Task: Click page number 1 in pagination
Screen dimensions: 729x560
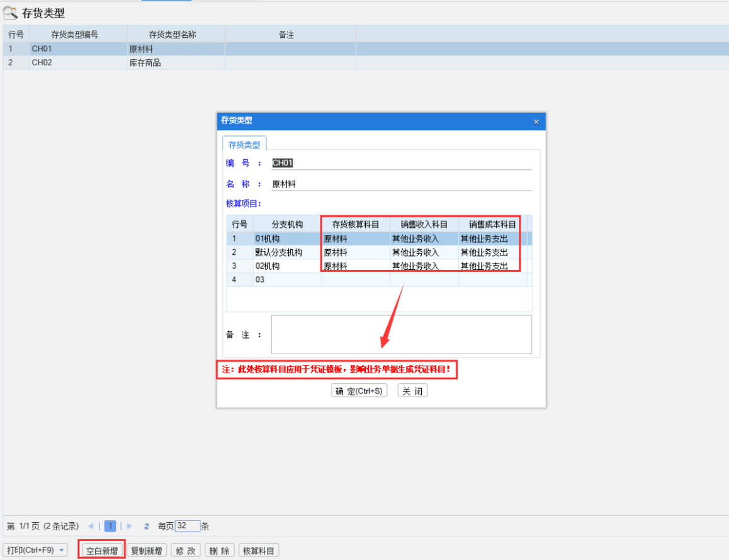Action: tap(110, 526)
